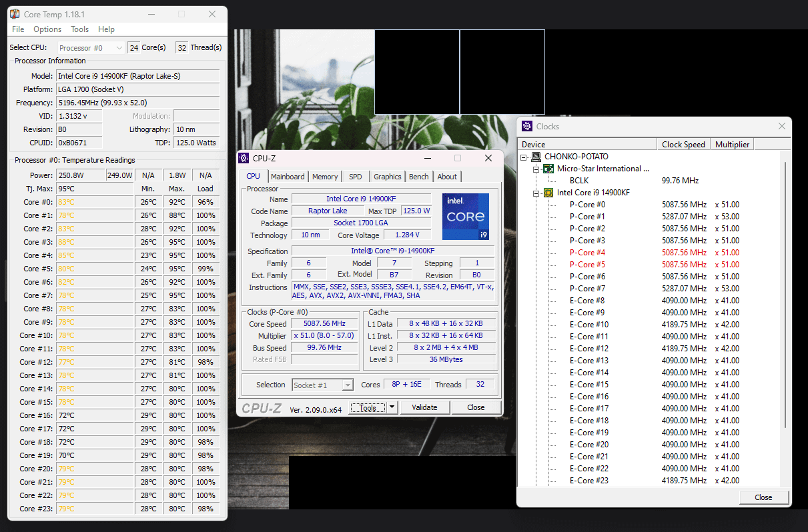The image size is (808, 532).
Task: Switch to the Graphics tab in CPU-Z
Action: tap(388, 177)
